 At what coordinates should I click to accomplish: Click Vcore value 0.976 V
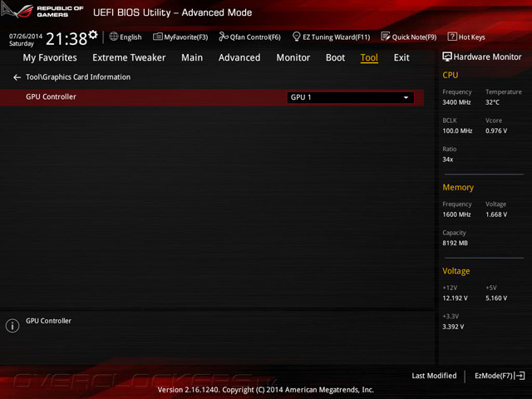[496, 131]
